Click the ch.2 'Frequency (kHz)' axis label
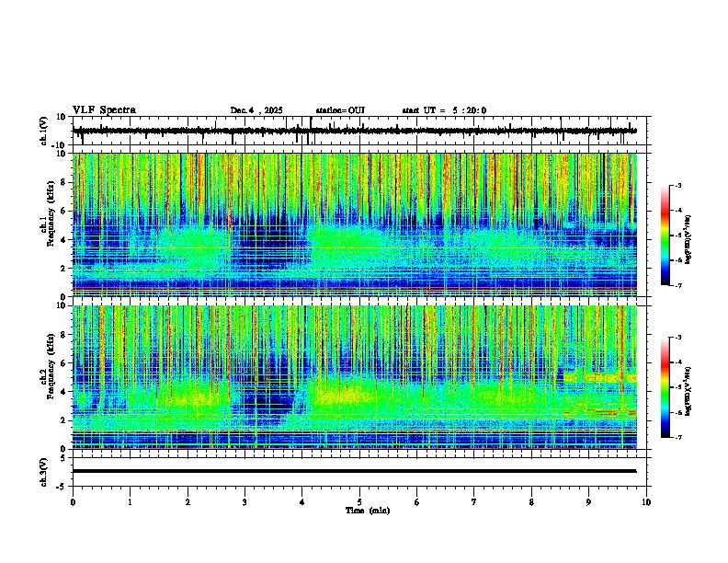The width and height of the screenshot is (728, 563). click(x=51, y=366)
